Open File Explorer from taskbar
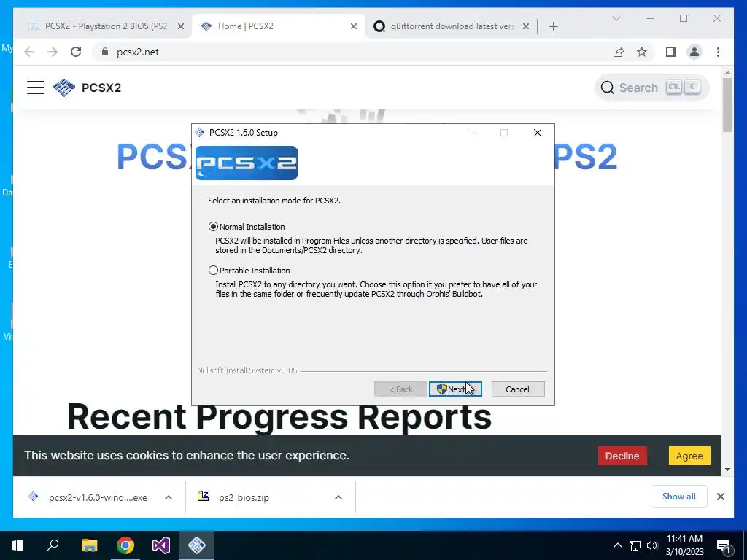This screenshot has height=560, width=747. click(x=89, y=545)
